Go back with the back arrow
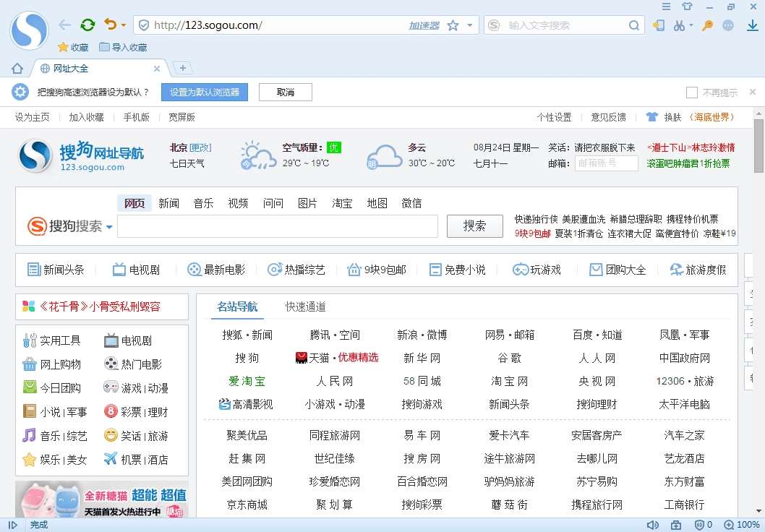This screenshot has height=532, width=765. (x=64, y=25)
